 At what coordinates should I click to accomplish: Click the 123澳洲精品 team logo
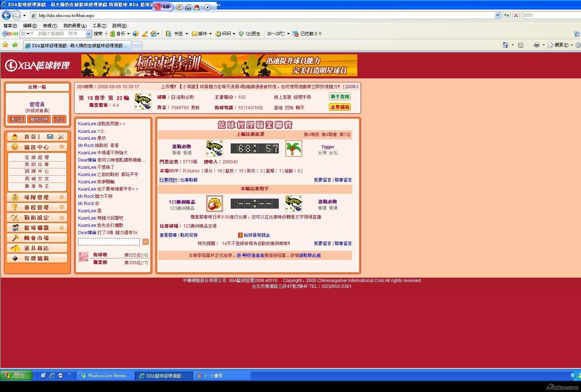pos(214,204)
